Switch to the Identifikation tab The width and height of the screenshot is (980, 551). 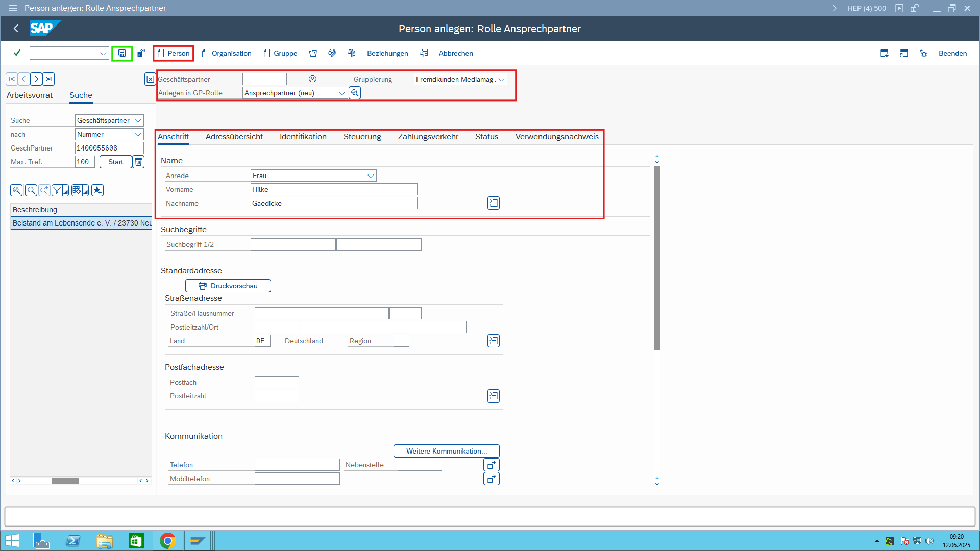[303, 137]
